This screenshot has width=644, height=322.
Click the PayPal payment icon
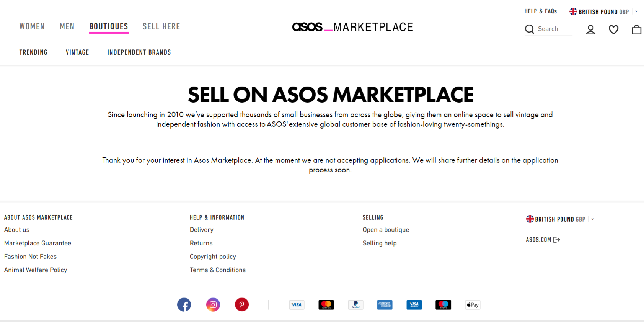355,305
